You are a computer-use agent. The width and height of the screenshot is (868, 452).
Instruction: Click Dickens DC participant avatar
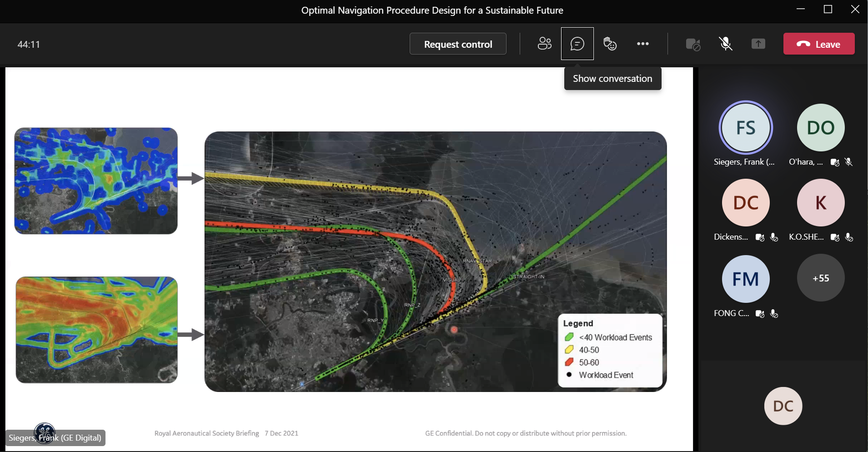746,203
